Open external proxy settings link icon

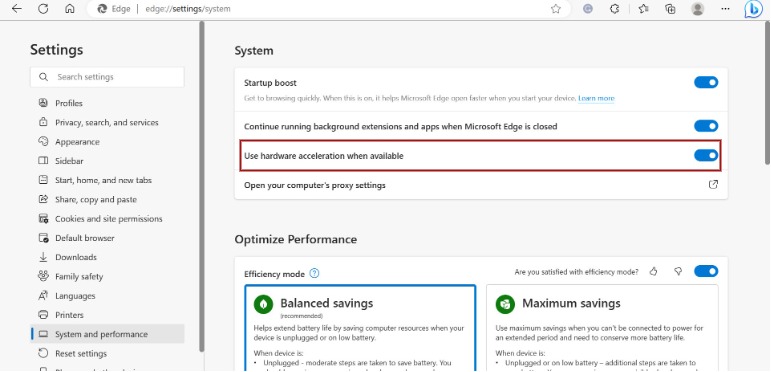(713, 185)
